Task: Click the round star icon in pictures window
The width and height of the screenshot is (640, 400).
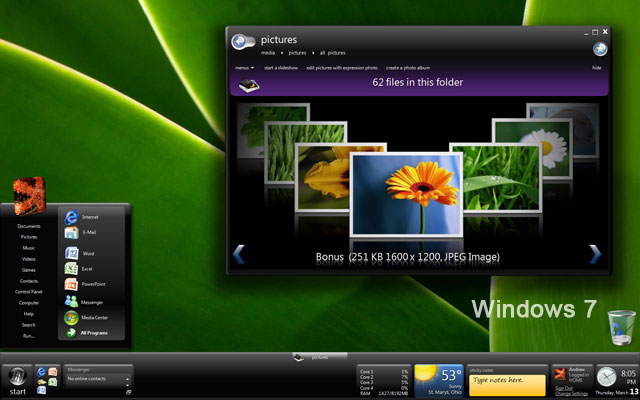Action: pos(600,49)
